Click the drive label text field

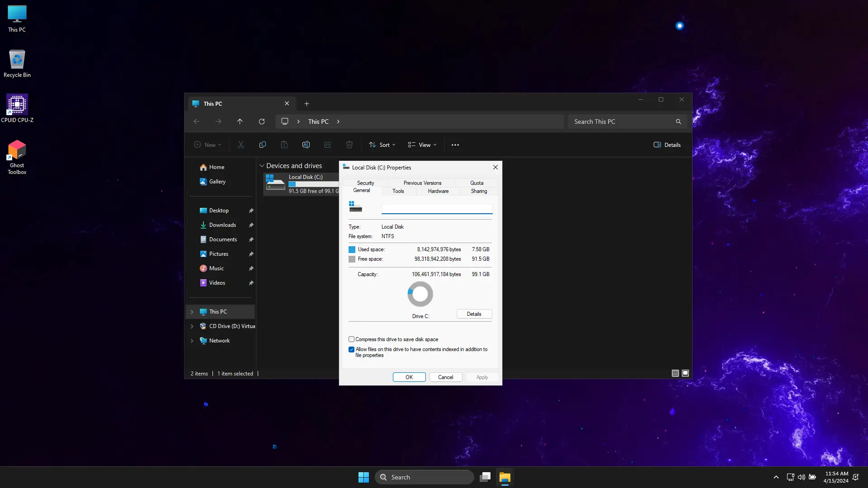click(x=436, y=209)
